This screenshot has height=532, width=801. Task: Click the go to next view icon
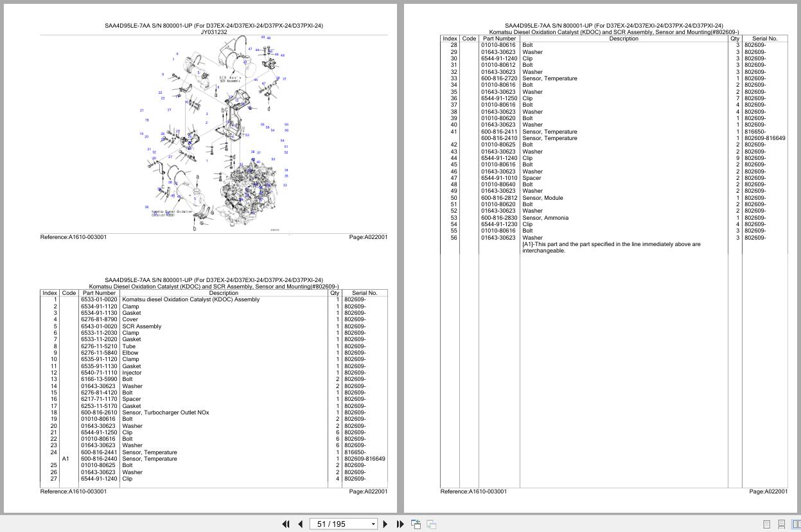click(x=432, y=524)
